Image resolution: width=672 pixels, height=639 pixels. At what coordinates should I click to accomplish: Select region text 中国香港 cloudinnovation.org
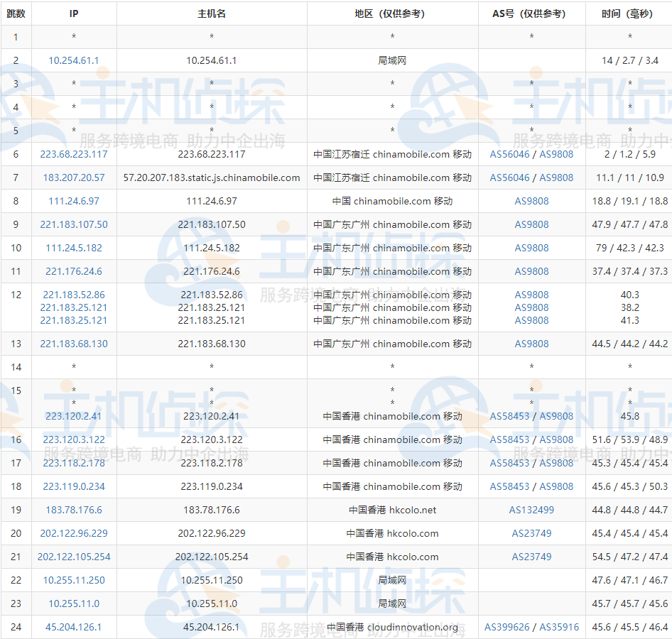[x=393, y=627]
